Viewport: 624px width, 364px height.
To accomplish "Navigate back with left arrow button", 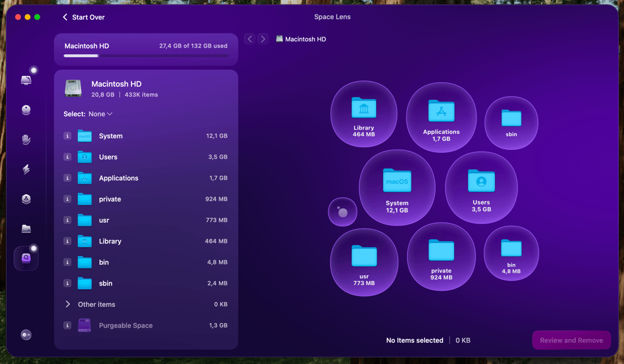I will pos(250,39).
